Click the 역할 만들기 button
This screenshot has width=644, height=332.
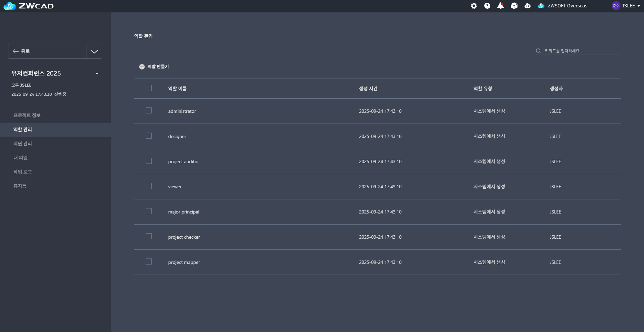pyautogui.click(x=154, y=67)
